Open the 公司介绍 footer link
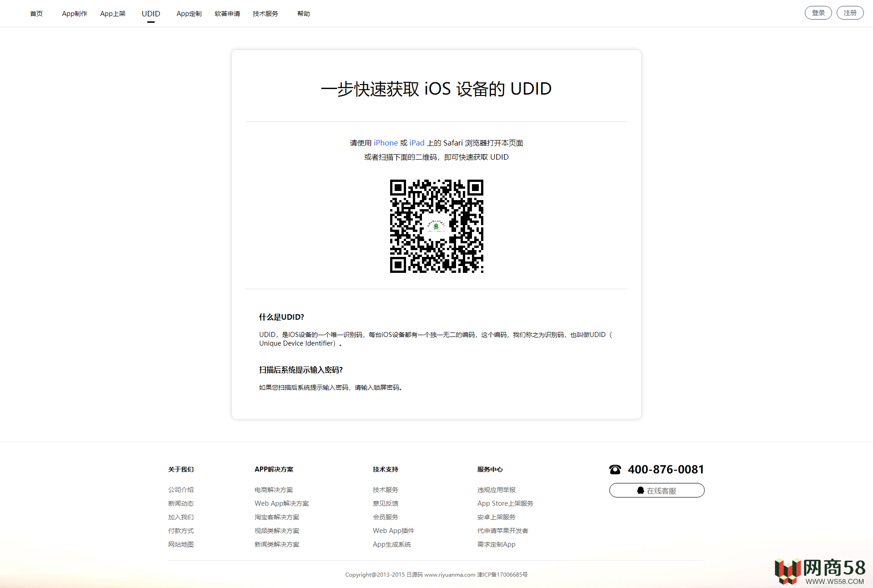Image resolution: width=873 pixels, height=588 pixels. click(181, 490)
